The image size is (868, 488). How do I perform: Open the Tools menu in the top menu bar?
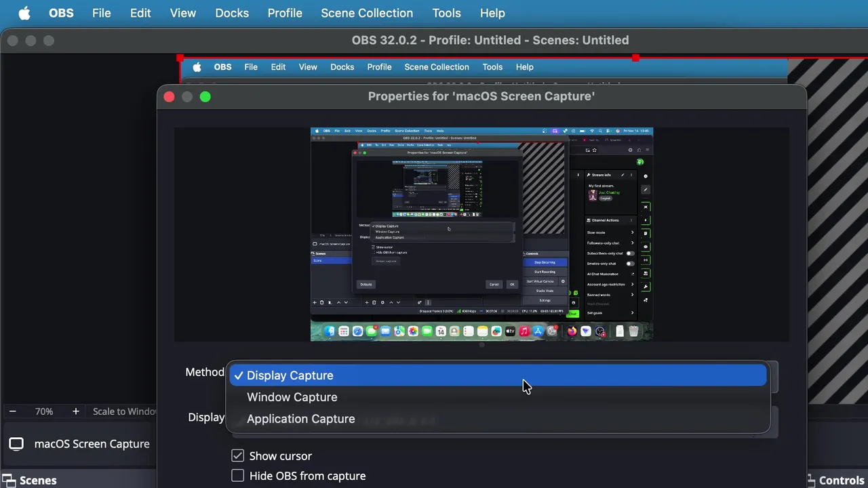coord(446,13)
